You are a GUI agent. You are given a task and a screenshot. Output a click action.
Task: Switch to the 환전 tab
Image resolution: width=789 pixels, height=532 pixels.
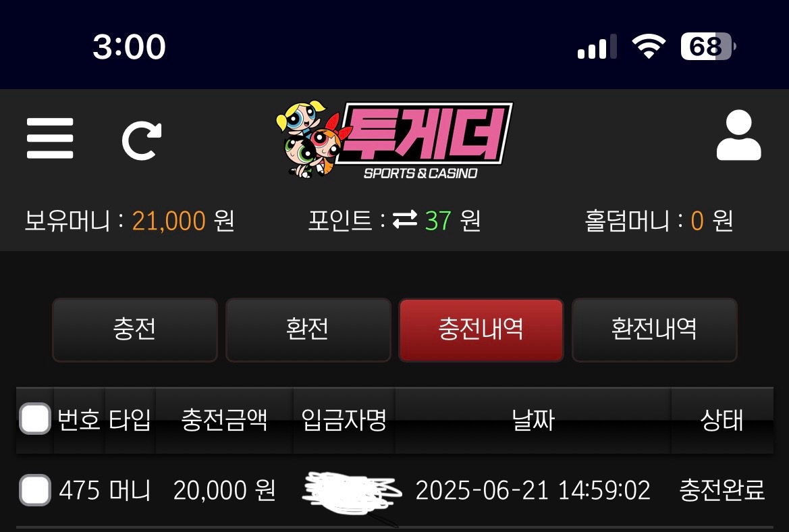pos(308,329)
